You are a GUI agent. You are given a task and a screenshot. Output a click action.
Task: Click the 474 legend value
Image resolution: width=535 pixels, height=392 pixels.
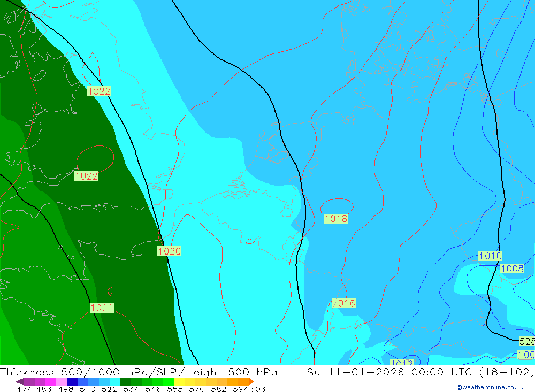[24, 389]
